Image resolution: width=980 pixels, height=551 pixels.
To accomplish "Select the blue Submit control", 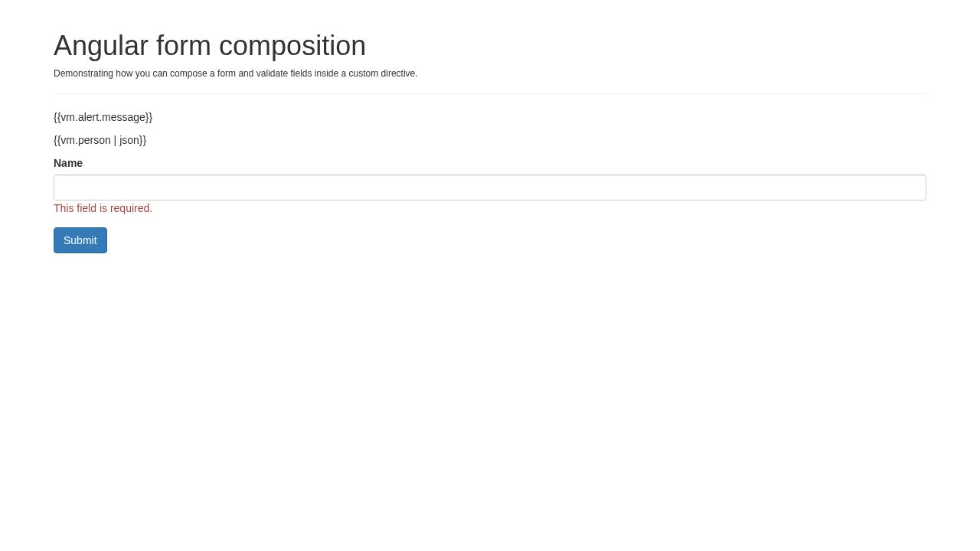I will pyautogui.click(x=80, y=240).
